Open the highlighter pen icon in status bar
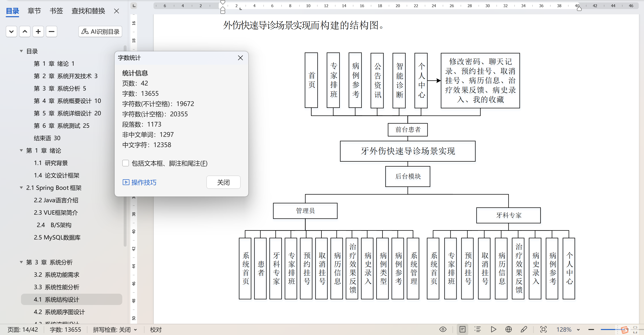 coord(524,329)
